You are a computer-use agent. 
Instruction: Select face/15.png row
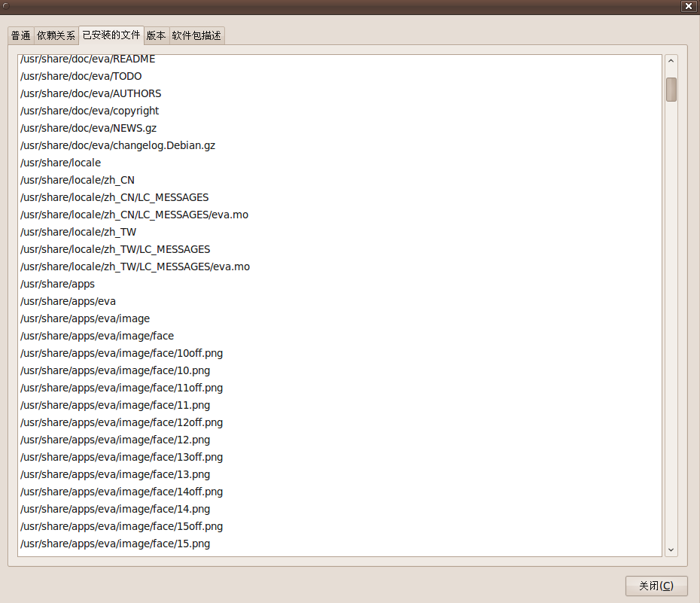coord(339,544)
